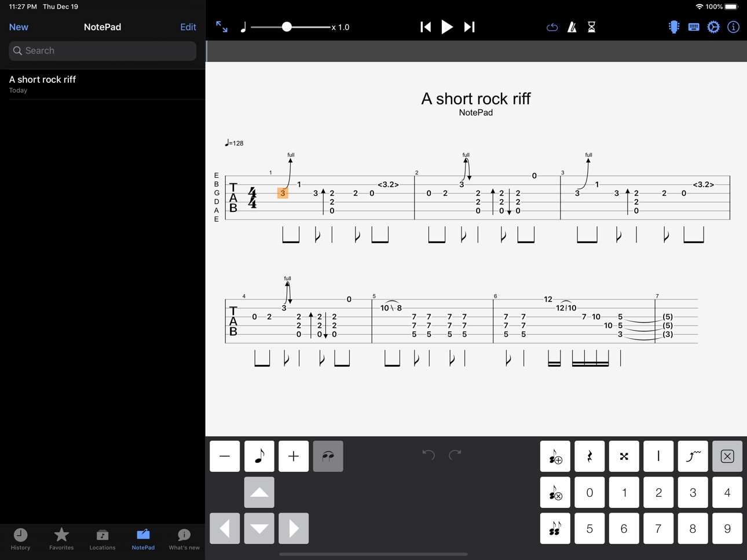
Task: Enter fret number 3
Action: [693, 492]
